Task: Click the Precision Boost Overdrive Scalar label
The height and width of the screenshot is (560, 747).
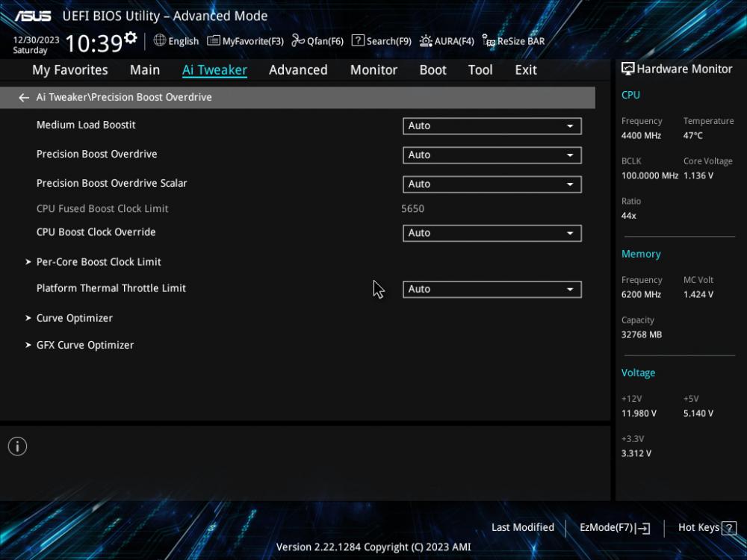Action: [x=111, y=184]
